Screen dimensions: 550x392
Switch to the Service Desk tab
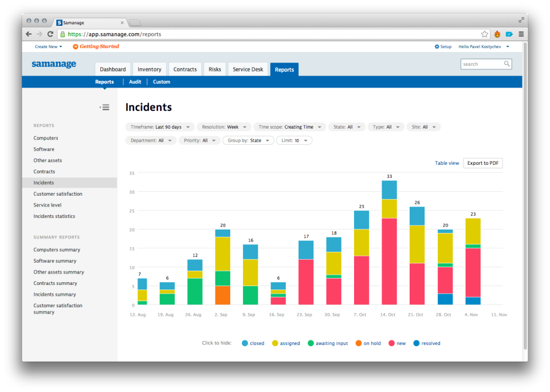point(247,69)
